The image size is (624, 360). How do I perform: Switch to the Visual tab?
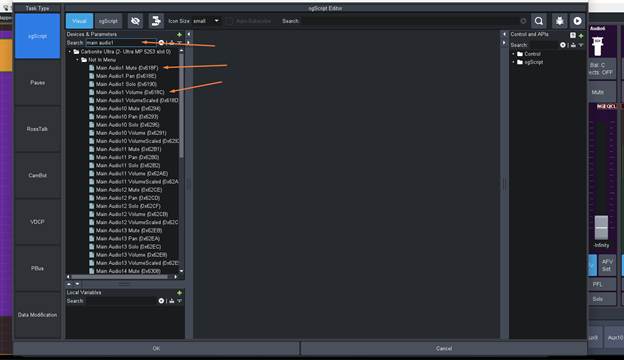pyautogui.click(x=80, y=21)
